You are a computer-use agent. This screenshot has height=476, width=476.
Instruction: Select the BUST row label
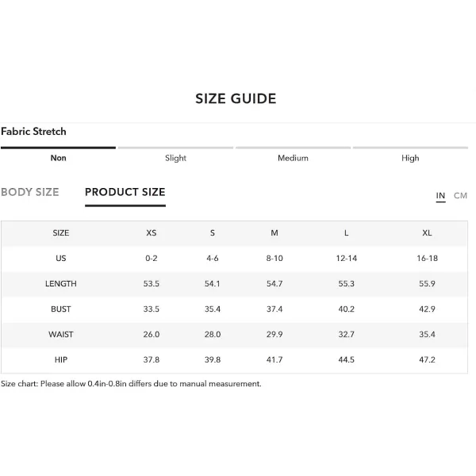(61, 309)
